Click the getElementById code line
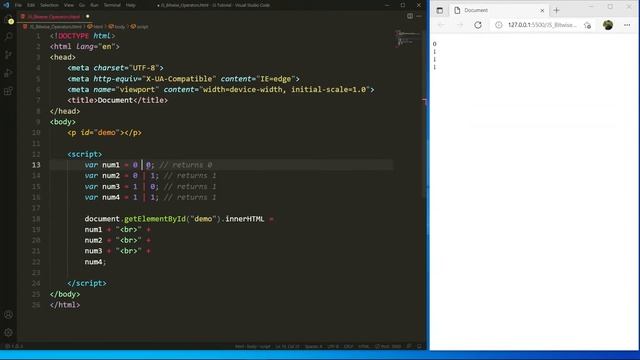 179,219
